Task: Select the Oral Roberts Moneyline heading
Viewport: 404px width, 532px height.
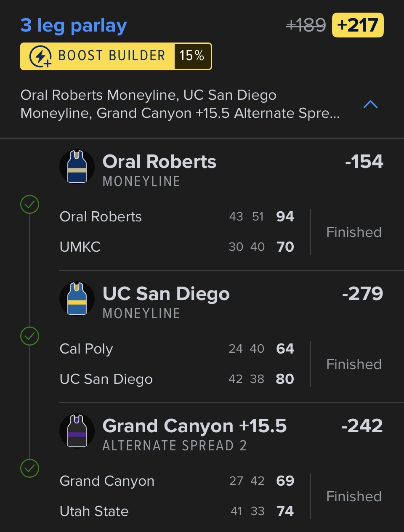Action: pos(159,162)
